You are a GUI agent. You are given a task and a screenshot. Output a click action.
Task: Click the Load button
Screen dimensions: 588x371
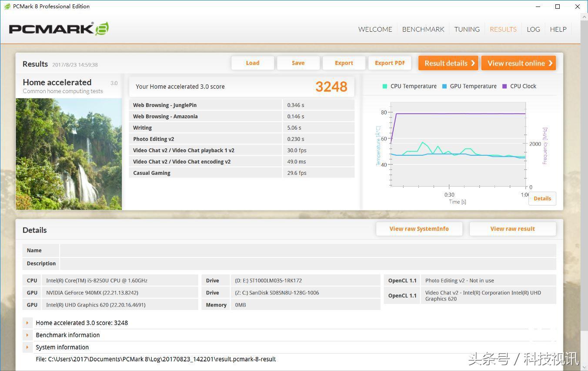click(252, 63)
